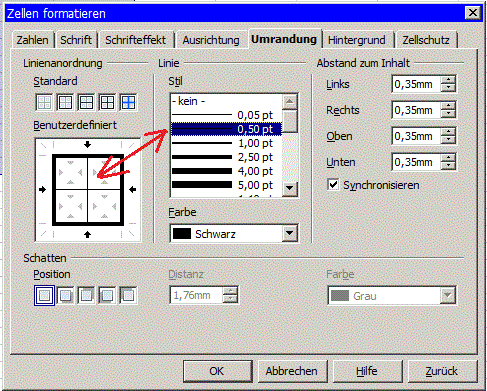Select the 'outer border and all inner lines' icon
Image resolution: width=487 pixels, height=391 pixels.
coord(107,102)
